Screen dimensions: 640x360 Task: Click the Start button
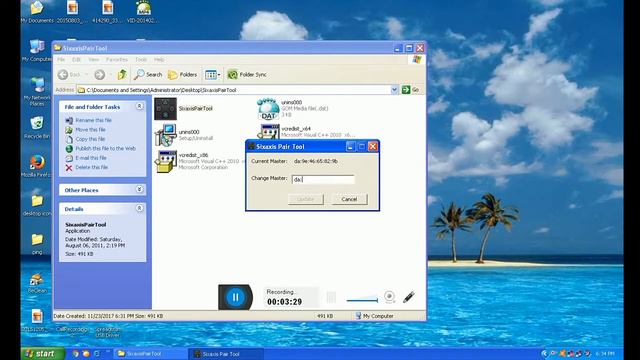pos(42,354)
